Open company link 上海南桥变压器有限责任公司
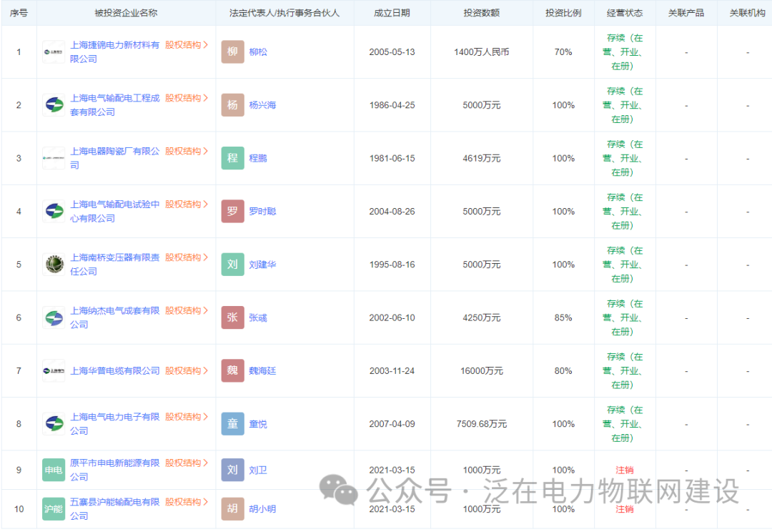 point(114,265)
